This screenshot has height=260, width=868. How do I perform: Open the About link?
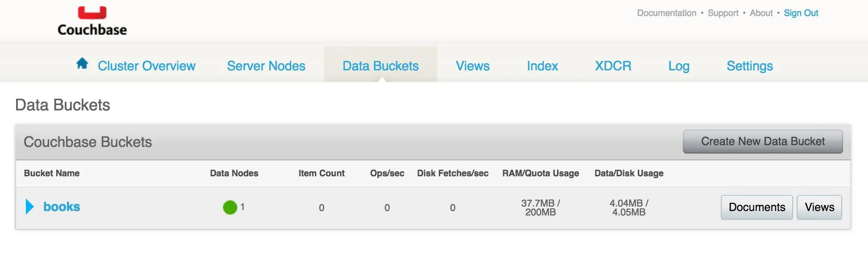(761, 13)
